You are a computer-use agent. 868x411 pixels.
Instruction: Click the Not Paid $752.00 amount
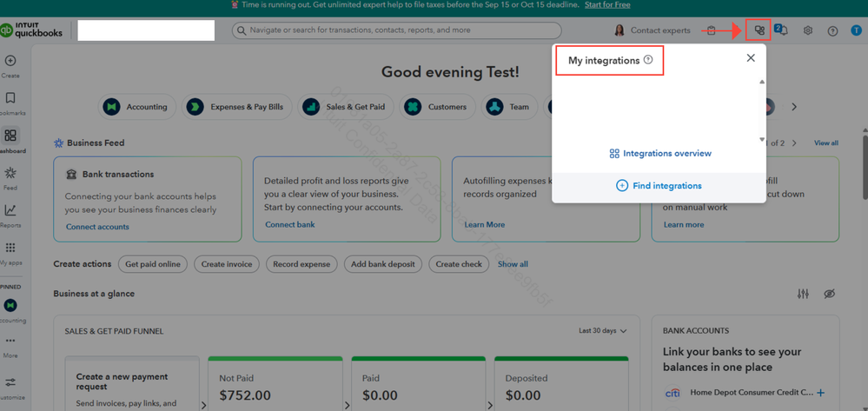(x=245, y=395)
